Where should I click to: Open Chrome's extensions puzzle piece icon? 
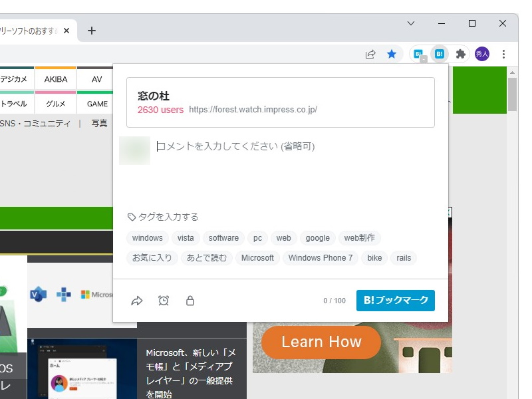(461, 54)
